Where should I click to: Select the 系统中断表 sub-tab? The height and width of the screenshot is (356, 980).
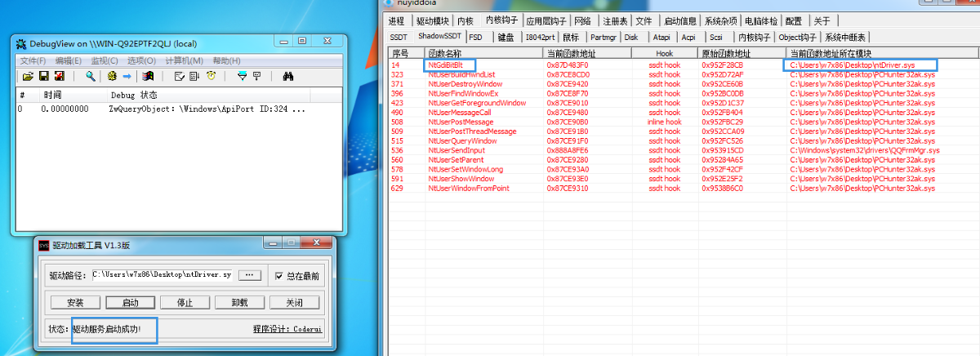click(x=846, y=37)
